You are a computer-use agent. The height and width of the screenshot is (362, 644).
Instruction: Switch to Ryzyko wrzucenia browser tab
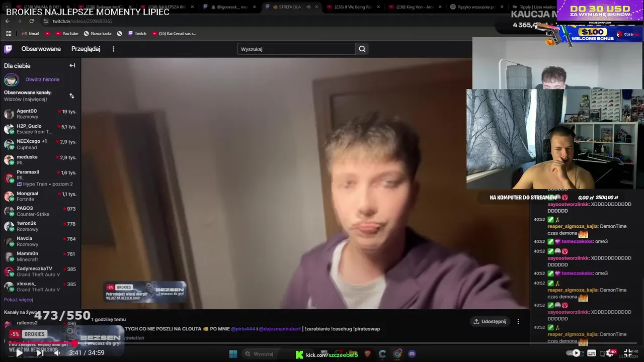pos(476,7)
